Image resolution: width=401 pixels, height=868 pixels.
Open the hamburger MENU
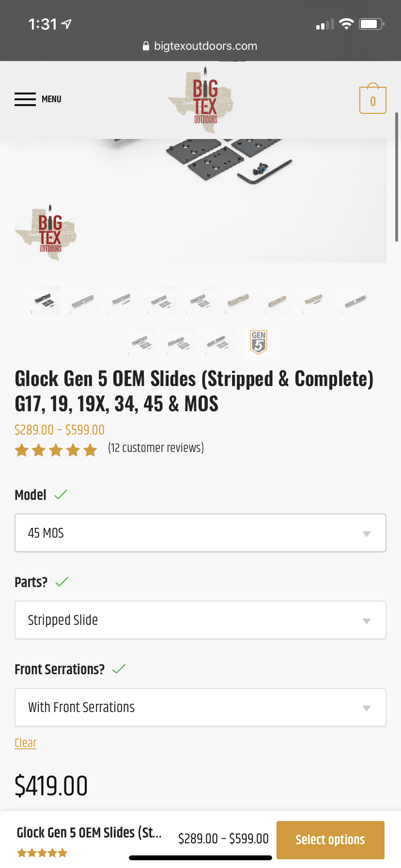38,99
